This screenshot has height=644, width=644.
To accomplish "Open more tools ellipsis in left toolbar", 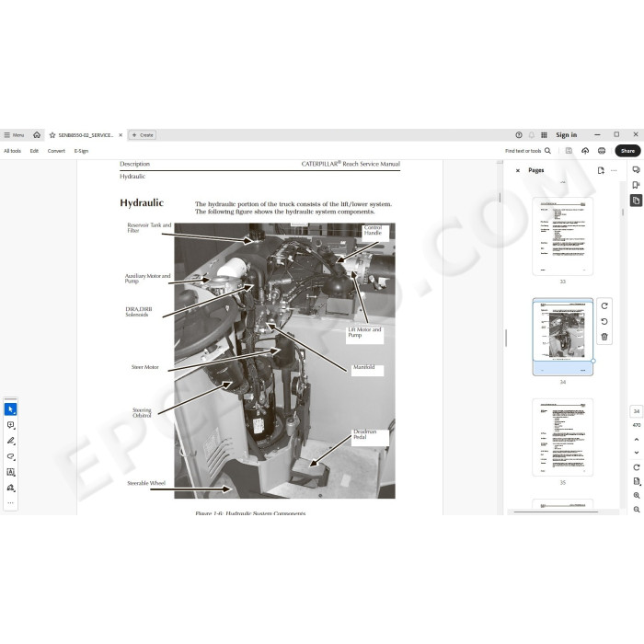I will coord(11,502).
